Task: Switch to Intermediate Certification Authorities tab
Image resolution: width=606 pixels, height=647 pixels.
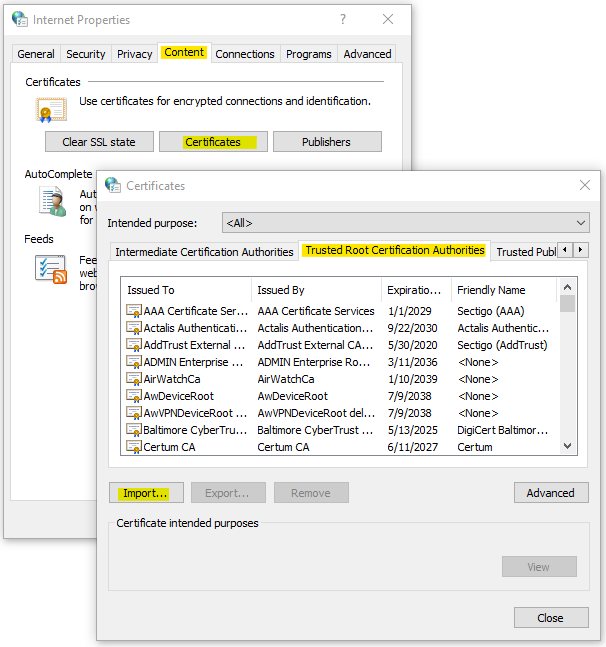Action: 204,252
